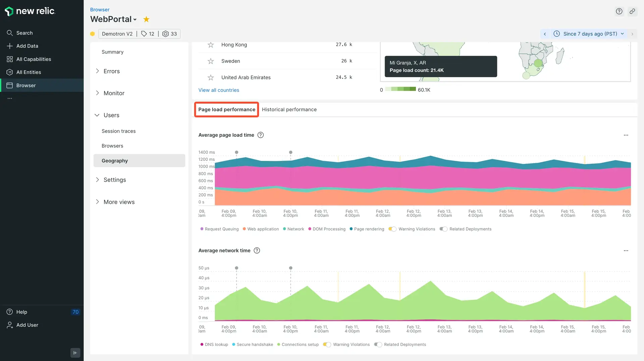Click the first timeline marker on page load chart
Viewport: 644px width, 361px height.
point(236,153)
